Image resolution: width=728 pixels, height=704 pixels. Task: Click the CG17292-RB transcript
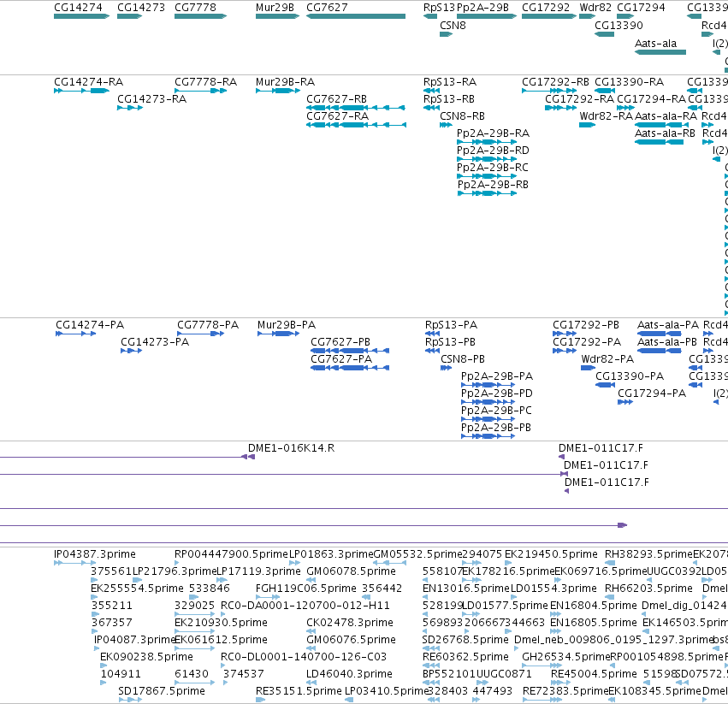click(549, 91)
